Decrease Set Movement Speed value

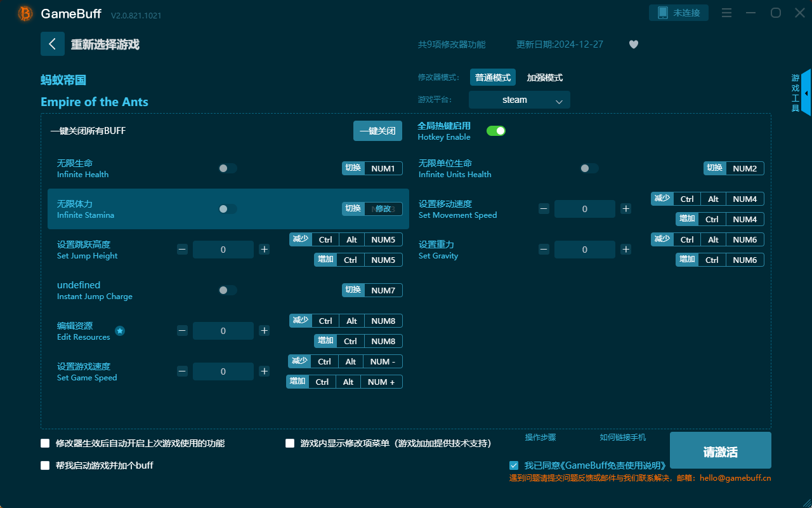coord(544,209)
